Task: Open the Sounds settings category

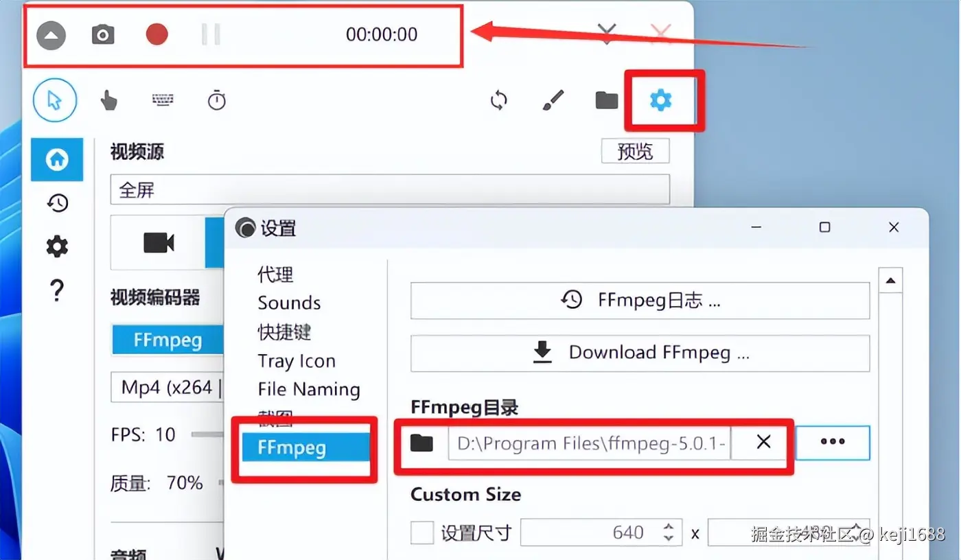Action: coord(289,303)
